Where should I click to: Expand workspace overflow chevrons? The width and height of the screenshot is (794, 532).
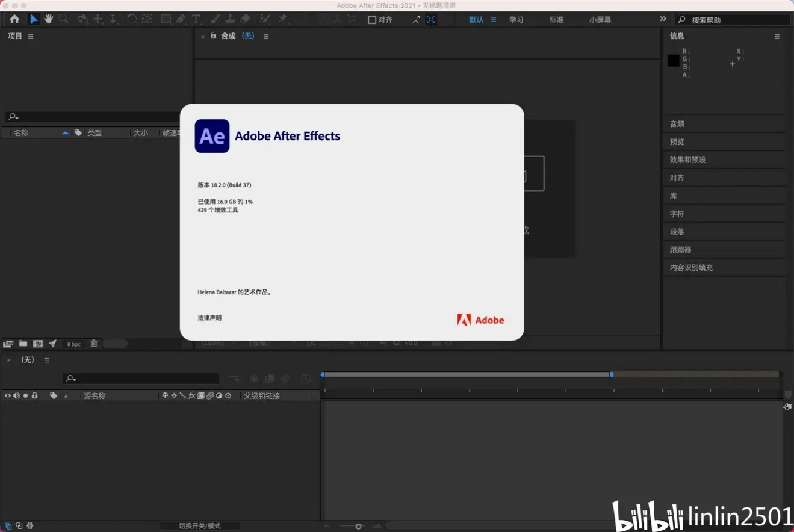pos(663,19)
